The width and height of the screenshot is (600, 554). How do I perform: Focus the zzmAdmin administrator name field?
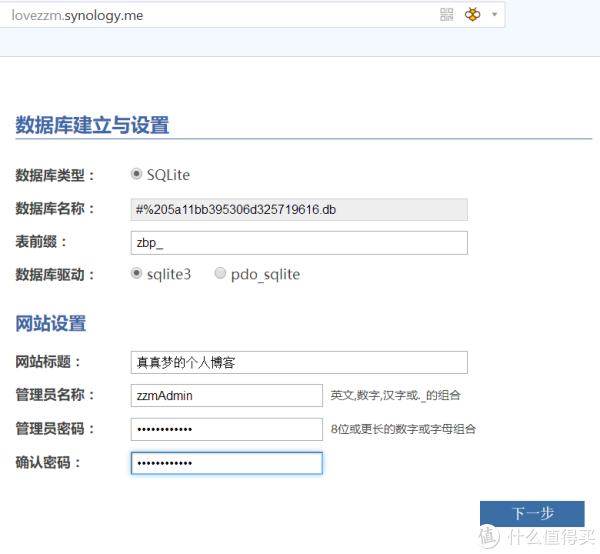pos(226,395)
